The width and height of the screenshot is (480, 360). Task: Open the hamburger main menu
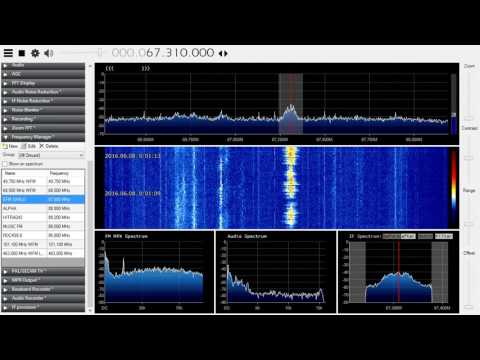click(8, 53)
